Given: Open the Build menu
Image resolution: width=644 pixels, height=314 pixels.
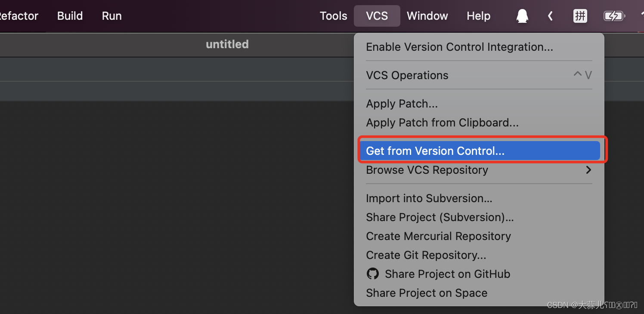Looking at the screenshot, I should coord(70,16).
